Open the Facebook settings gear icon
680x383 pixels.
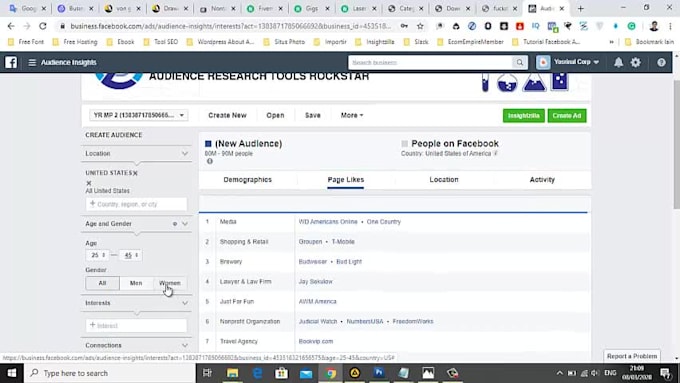point(636,62)
